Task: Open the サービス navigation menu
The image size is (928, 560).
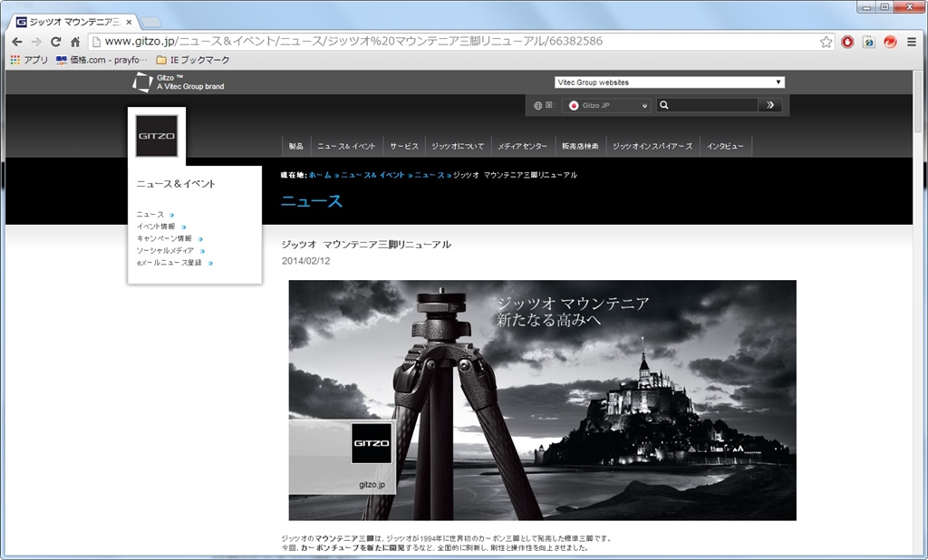Action: 403,146
